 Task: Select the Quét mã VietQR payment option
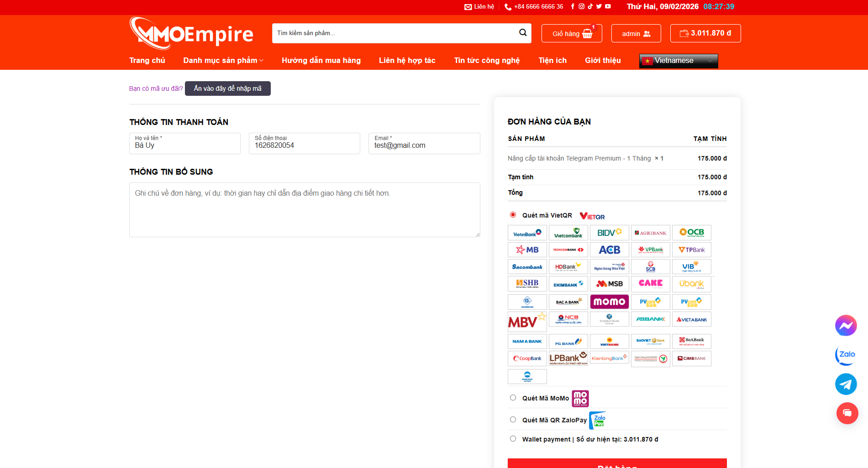click(513, 215)
